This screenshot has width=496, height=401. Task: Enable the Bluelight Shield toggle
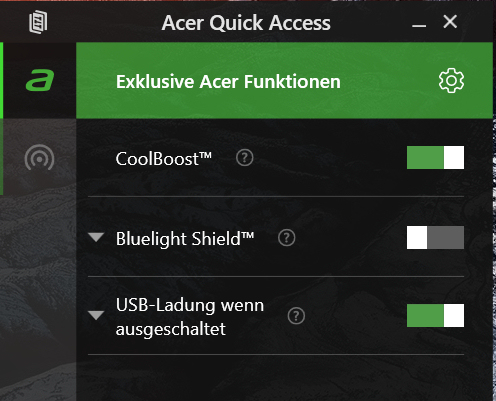435,237
